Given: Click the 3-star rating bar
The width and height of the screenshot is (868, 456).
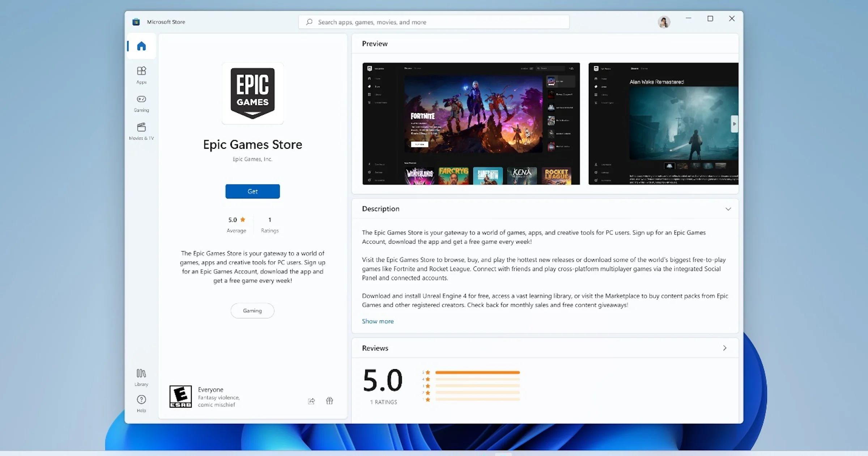Looking at the screenshot, I should tap(477, 386).
